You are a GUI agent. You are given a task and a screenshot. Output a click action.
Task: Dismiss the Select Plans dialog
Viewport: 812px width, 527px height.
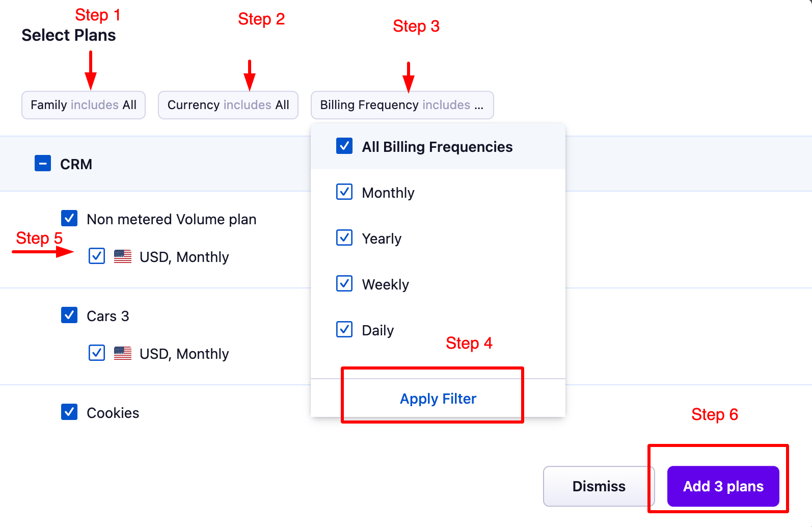(x=599, y=486)
